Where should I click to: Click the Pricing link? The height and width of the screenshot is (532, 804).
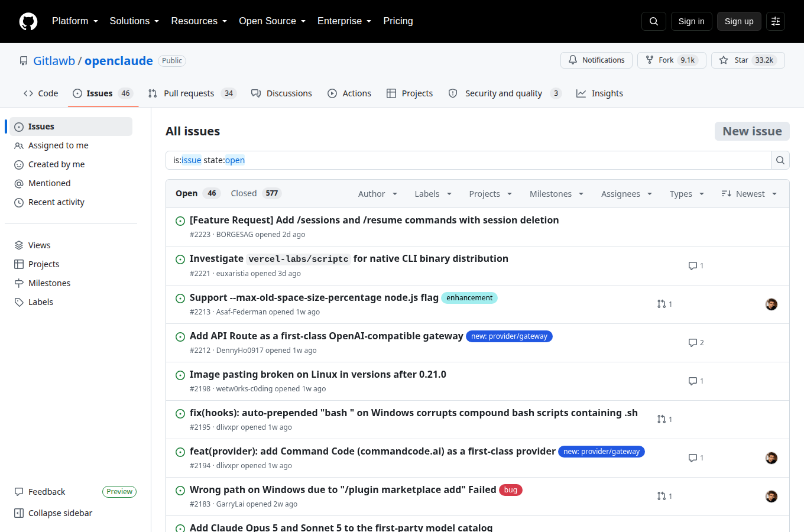(x=398, y=21)
